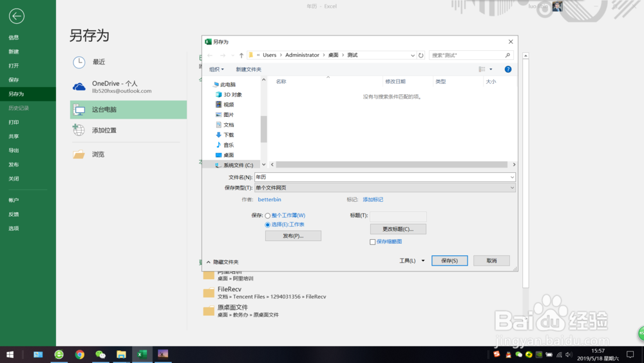Collapse folders with Hide Folders toggle
644x363 pixels.
coord(222,262)
